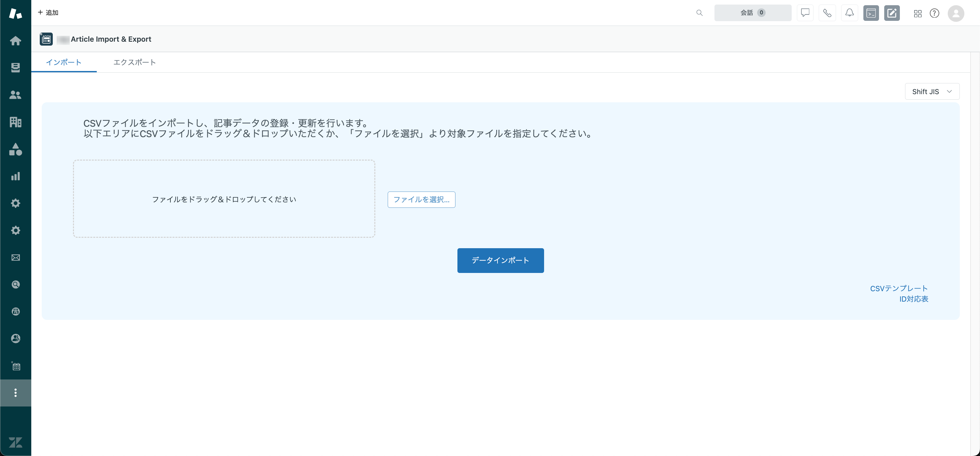Open the Views icon in sidebar
Image resolution: width=980 pixels, height=456 pixels.
[x=15, y=68]
